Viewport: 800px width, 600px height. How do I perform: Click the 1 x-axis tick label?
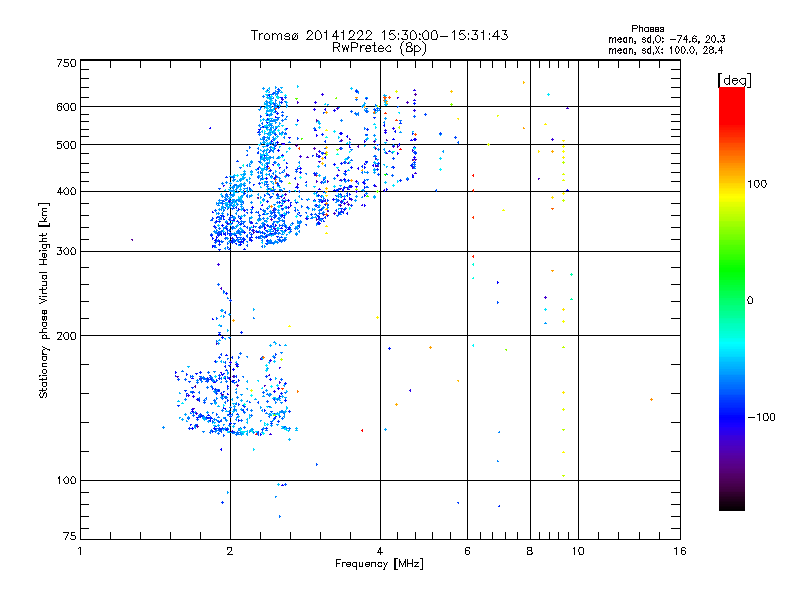tap(80, 551)
